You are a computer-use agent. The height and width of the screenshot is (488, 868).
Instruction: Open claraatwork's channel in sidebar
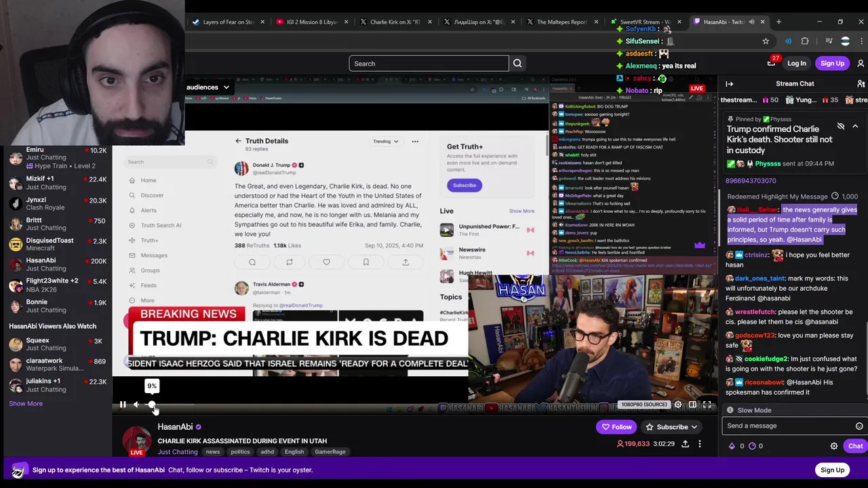[x=58, y=365]
